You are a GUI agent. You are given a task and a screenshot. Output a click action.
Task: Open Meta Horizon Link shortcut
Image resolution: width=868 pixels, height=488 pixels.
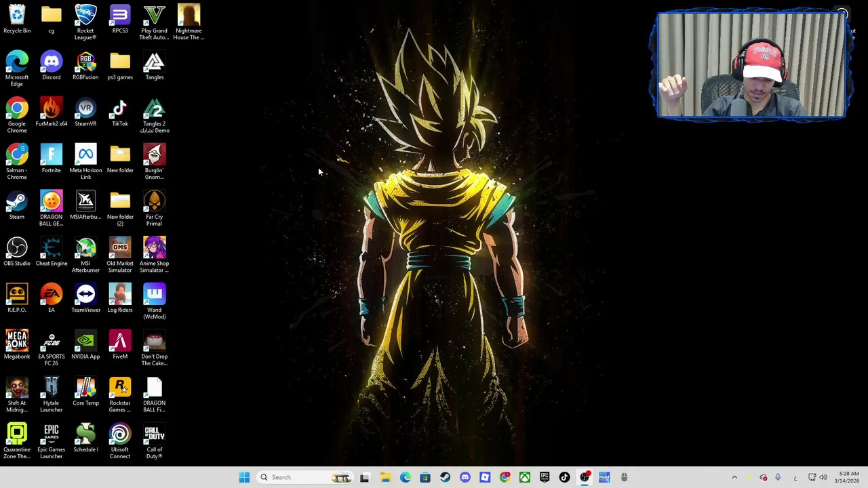(85, 161)
